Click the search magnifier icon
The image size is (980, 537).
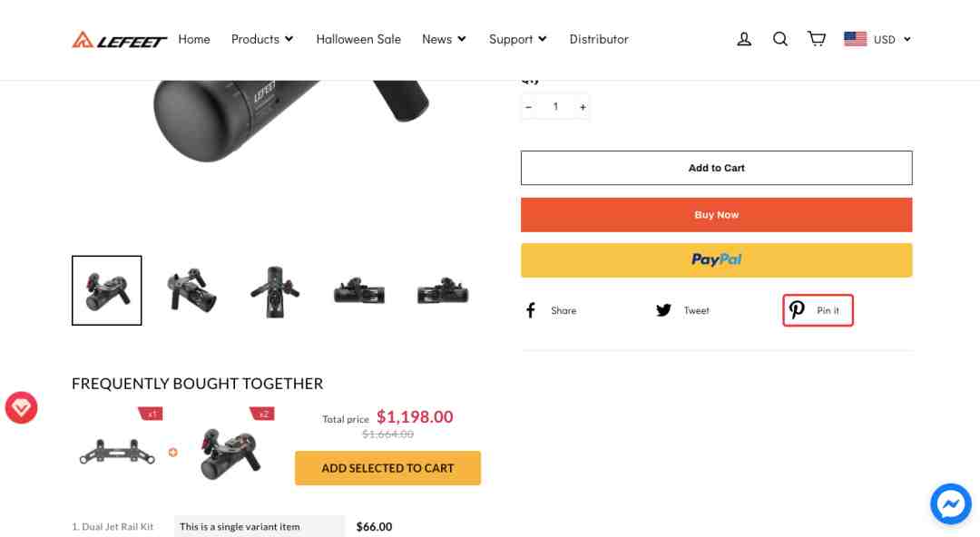coord(780,39)
